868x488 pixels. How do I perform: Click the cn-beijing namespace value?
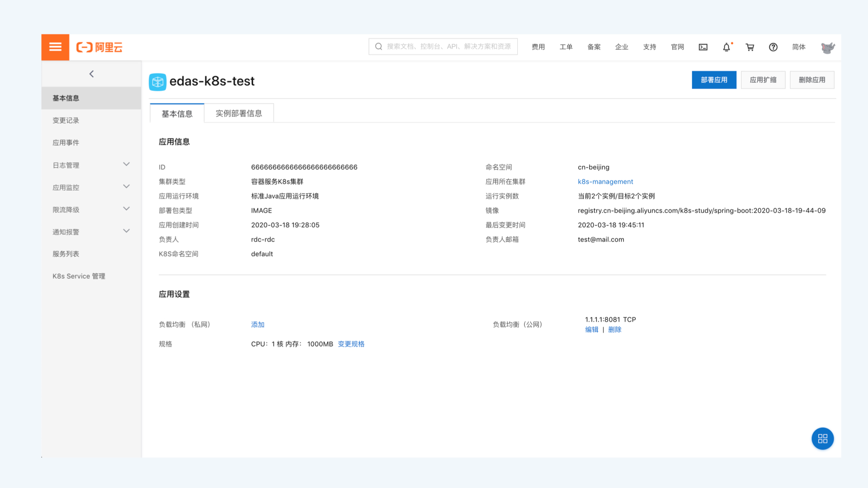tap(594, 167)
